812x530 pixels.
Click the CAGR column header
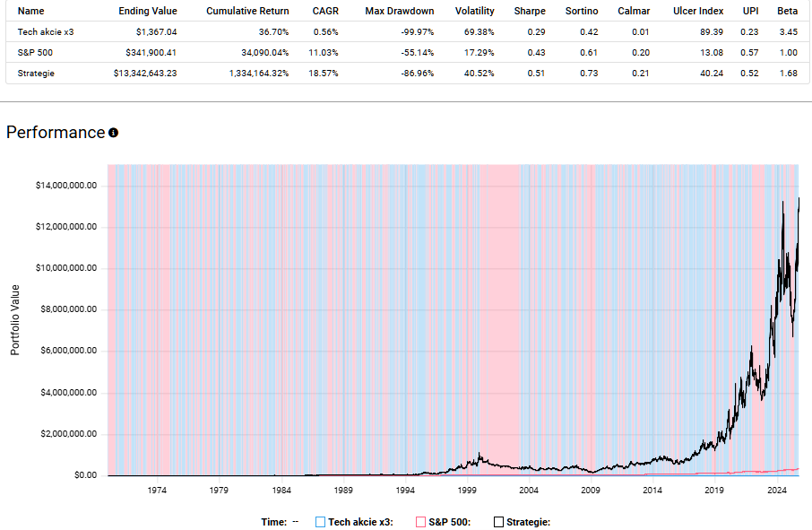[x=324, y=11]
